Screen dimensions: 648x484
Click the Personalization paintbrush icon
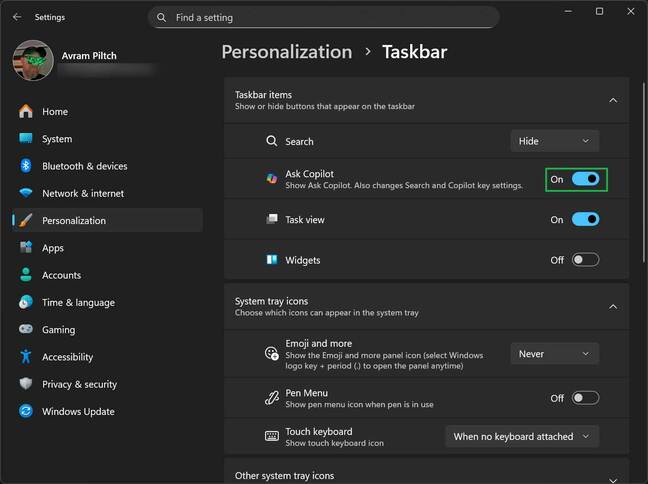tap(26, 220)
